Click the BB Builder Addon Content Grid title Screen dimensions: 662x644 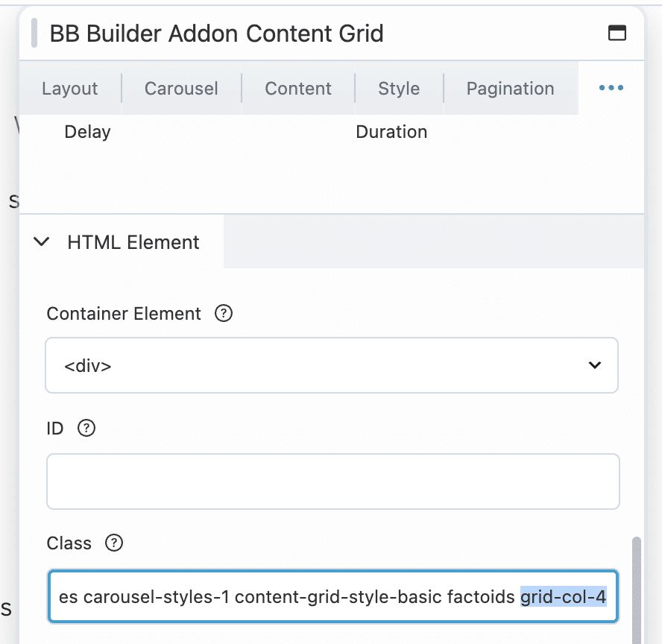coord(216,34)
